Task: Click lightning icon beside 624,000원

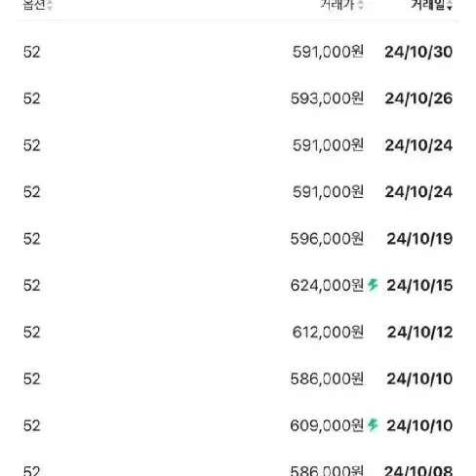Action: (373, 285)
